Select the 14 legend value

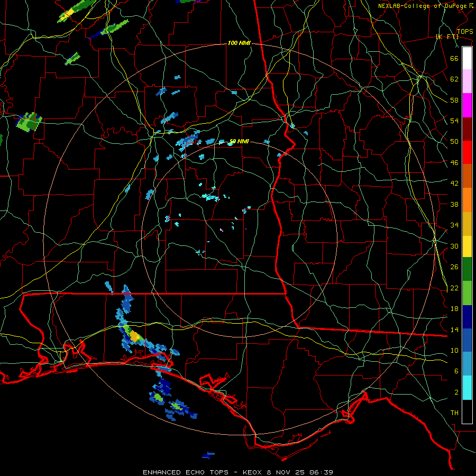[454, 329]
